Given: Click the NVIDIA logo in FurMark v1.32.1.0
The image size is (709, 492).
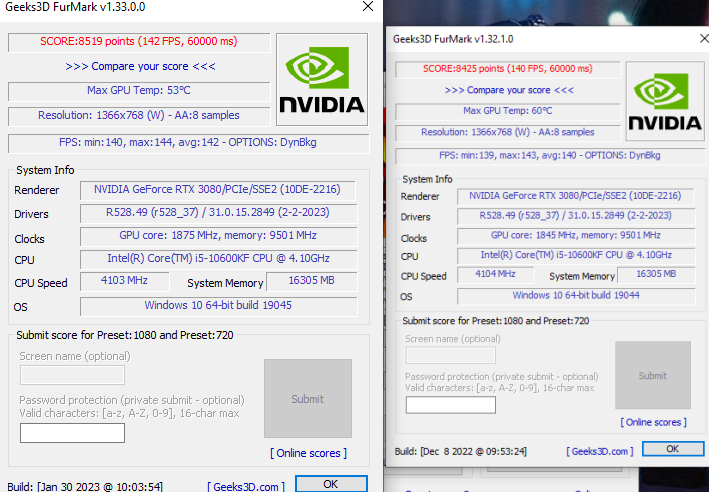Looking at the screenshot, I should pyautogui.click(x=665, y=101).
